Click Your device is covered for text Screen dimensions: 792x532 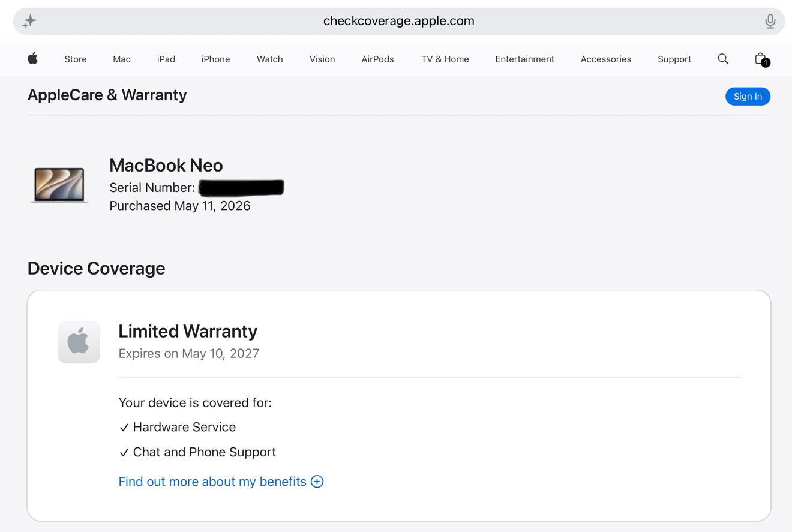[x=195, y=403]
